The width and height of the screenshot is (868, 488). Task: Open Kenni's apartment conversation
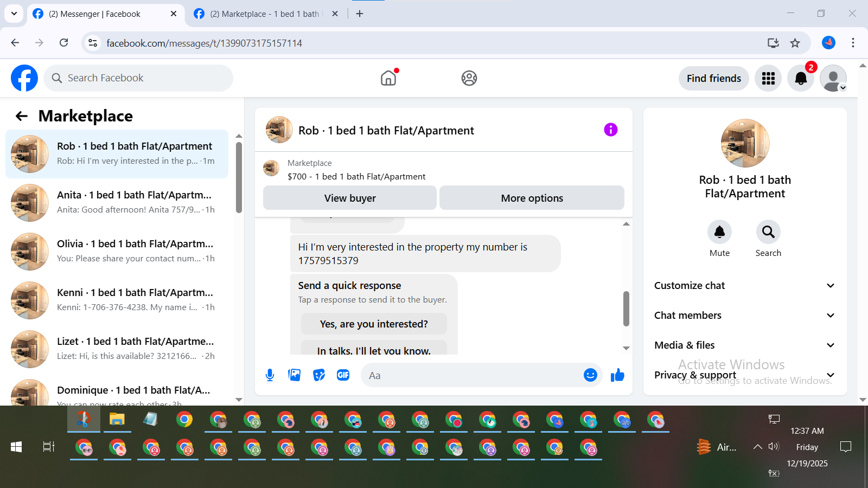click(117, 300)
